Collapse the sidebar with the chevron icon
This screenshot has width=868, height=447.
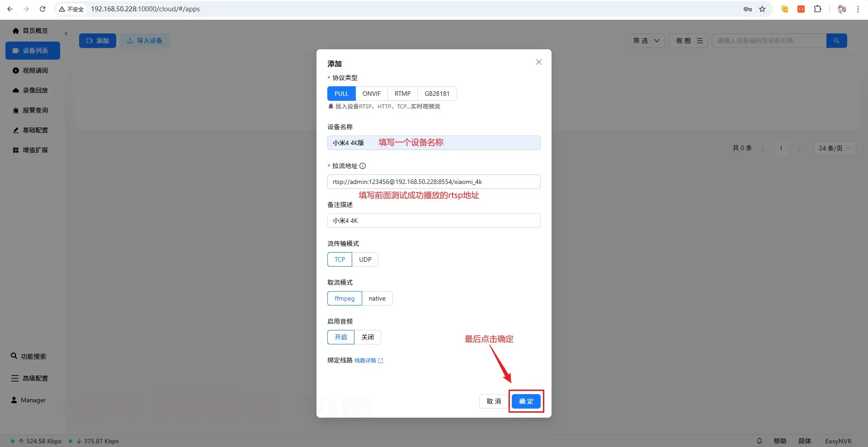66,33
